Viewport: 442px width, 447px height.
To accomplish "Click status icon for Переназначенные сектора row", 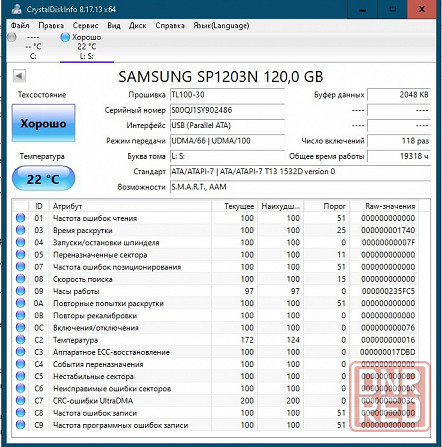I will tap(21, 255).
